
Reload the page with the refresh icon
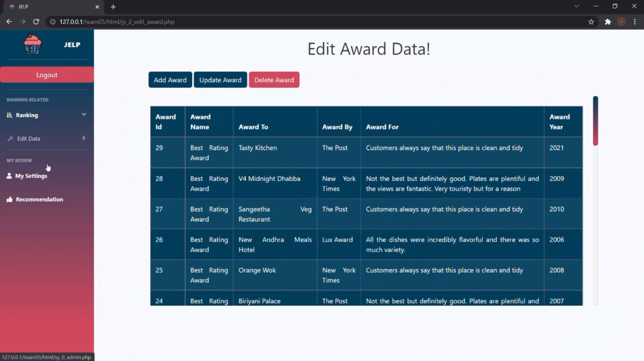[36, 22]
